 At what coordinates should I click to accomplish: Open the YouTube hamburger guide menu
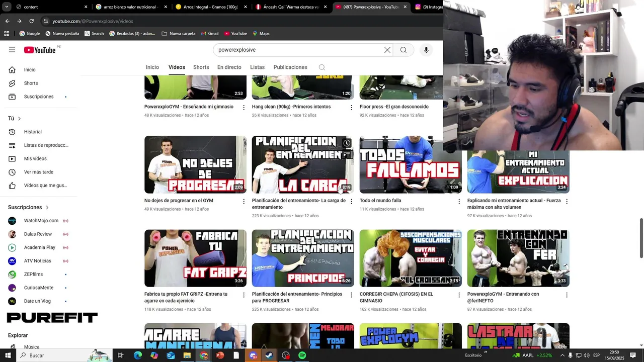12,50
